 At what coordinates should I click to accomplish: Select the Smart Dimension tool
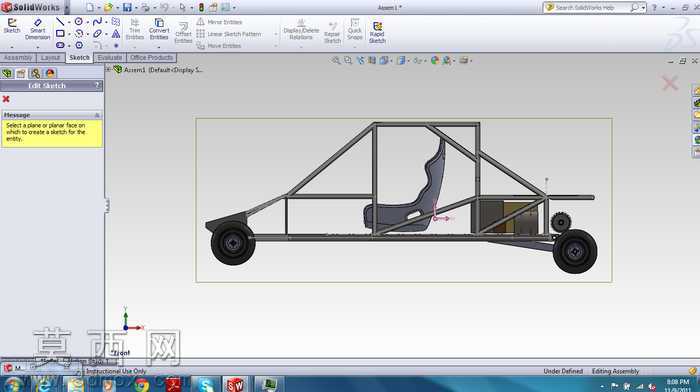pyautogui.click(x=38, y=29)
